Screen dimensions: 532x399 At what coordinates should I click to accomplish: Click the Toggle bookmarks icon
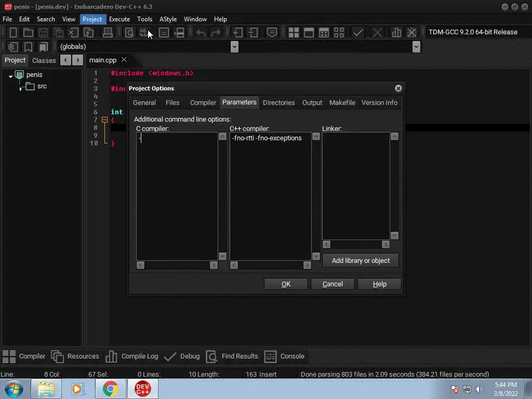[28, 46]
